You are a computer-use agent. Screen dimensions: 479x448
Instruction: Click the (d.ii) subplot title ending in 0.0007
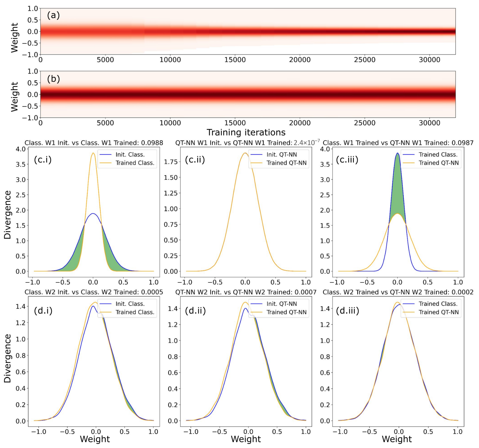pyautogui.click(x=246, y=292)
